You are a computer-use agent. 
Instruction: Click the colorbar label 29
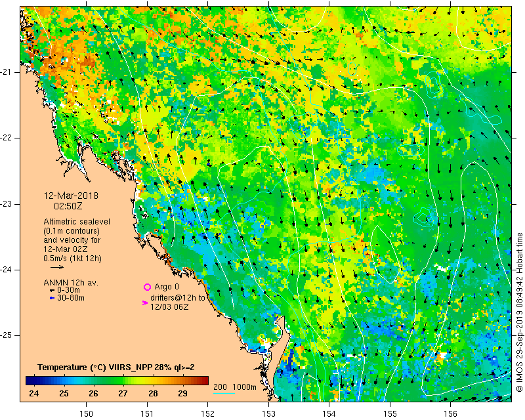[x=182, y=393]
